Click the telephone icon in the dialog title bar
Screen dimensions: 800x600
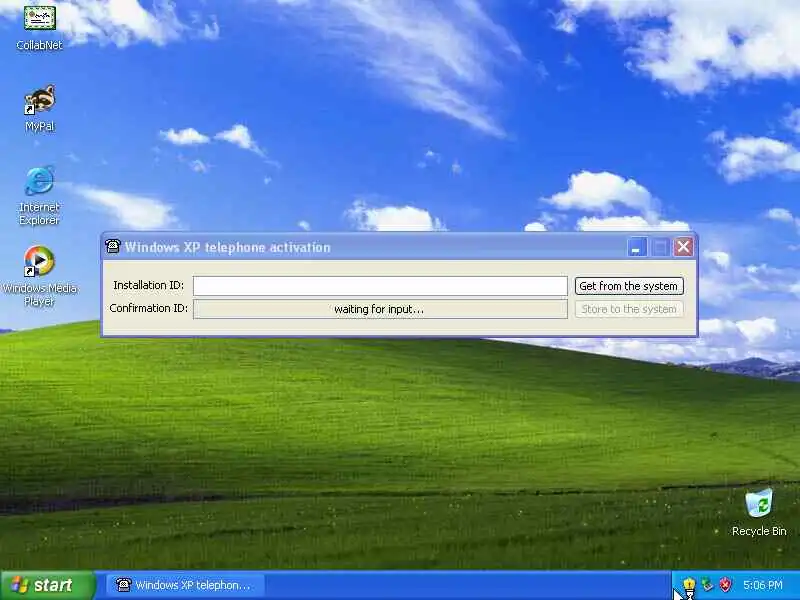[113, 247]
